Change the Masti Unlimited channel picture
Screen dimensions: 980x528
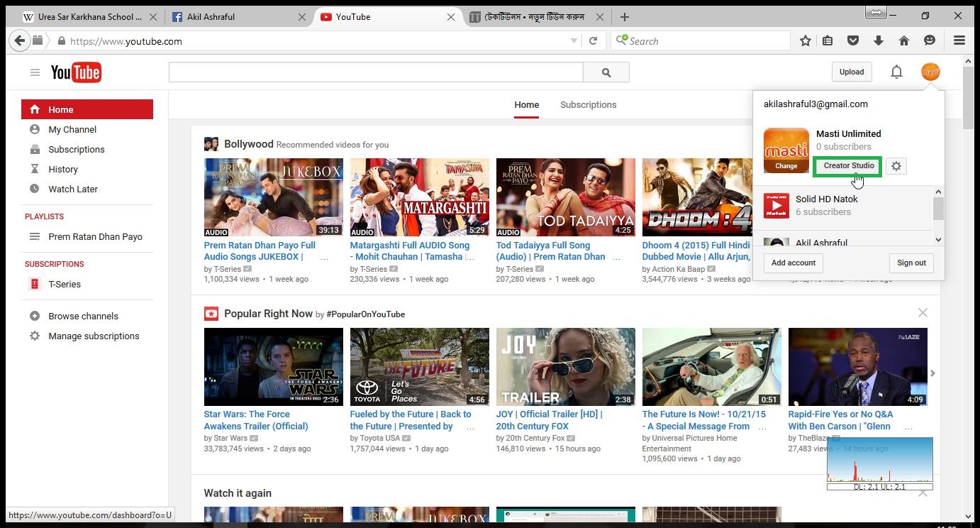(786, 166)
